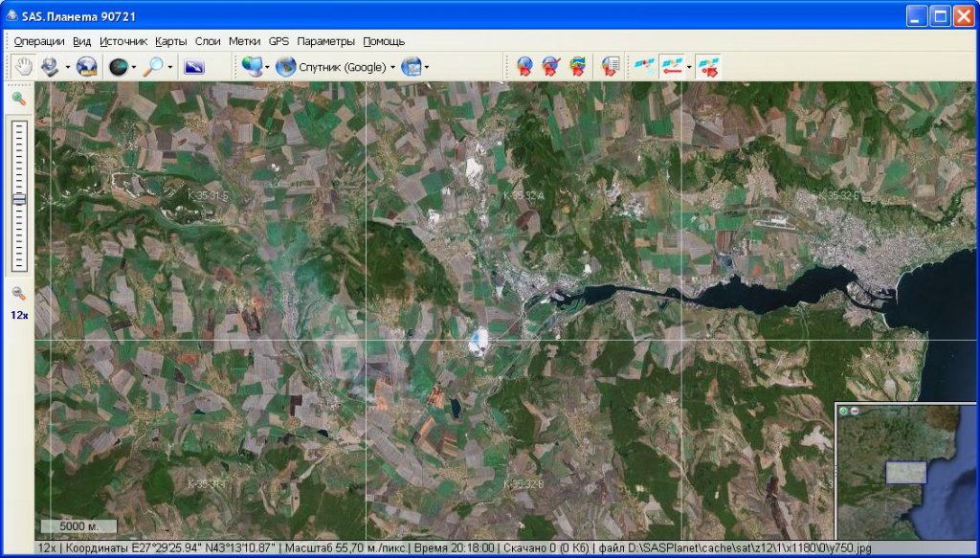
Task: Click the placemark manager list icon
Action: click(x=610, y=66)
